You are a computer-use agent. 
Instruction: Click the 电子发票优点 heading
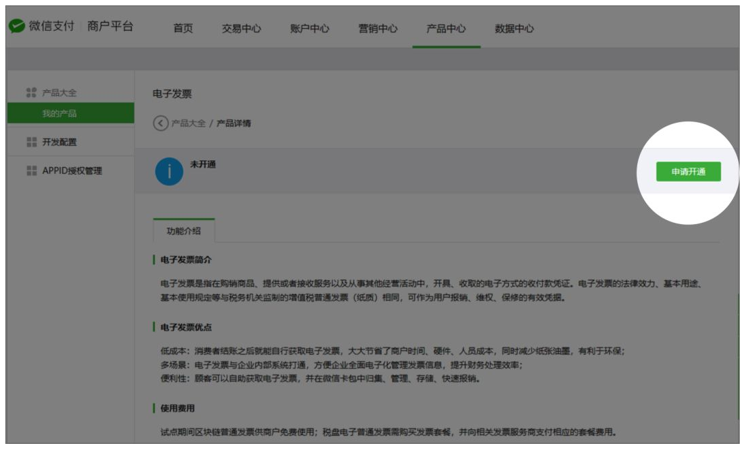(x=186, y=327)
